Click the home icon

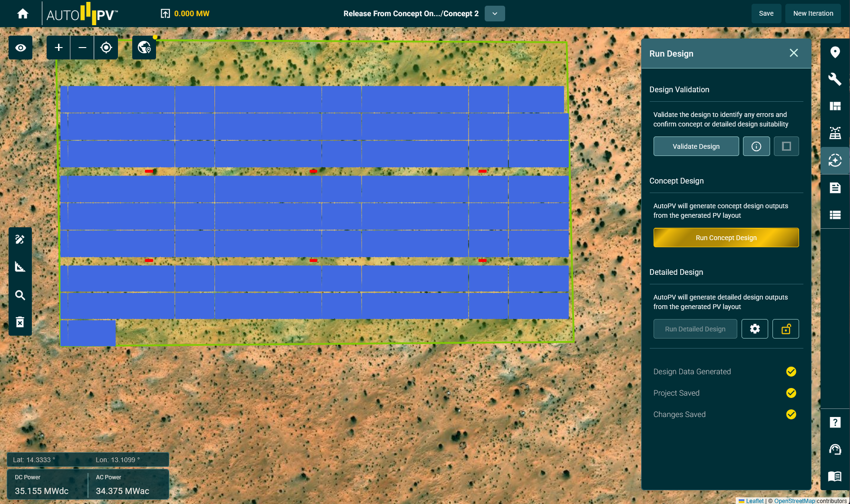22,14
